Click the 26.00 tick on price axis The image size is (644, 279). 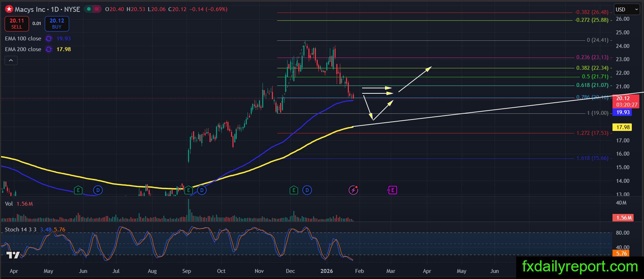tap(623, 19)
